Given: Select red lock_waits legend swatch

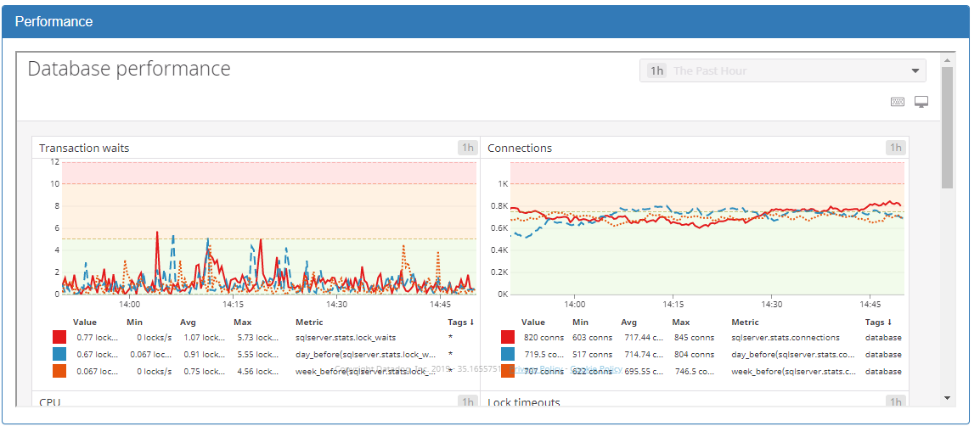Looking at the screenshot, I should click(x=59, y=338).
